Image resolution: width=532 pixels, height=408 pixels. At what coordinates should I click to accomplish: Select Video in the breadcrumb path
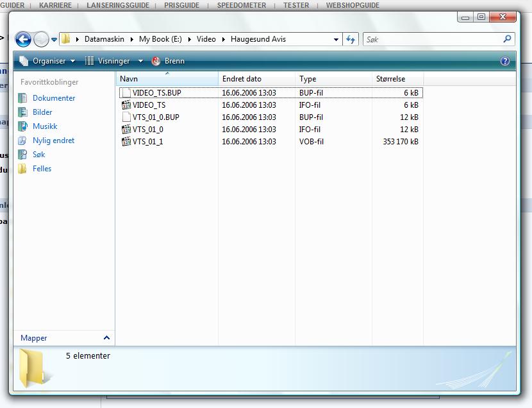tap(206, 39)
